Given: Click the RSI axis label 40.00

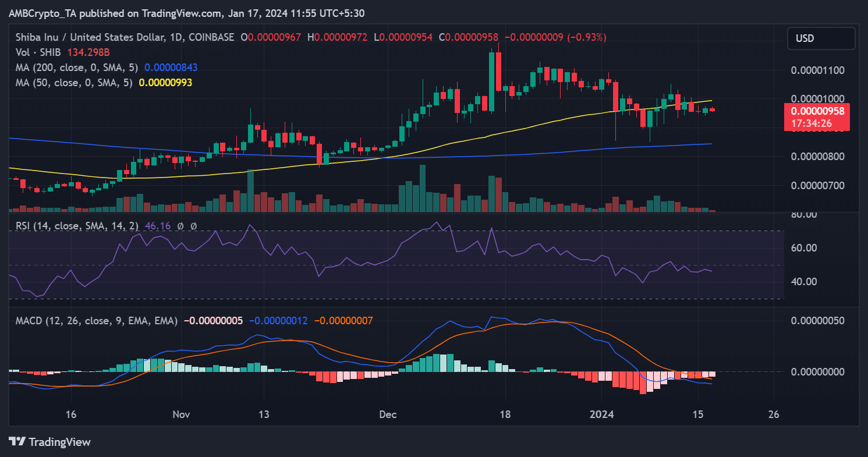Looking at the screenshot, I should coord(805,282).
